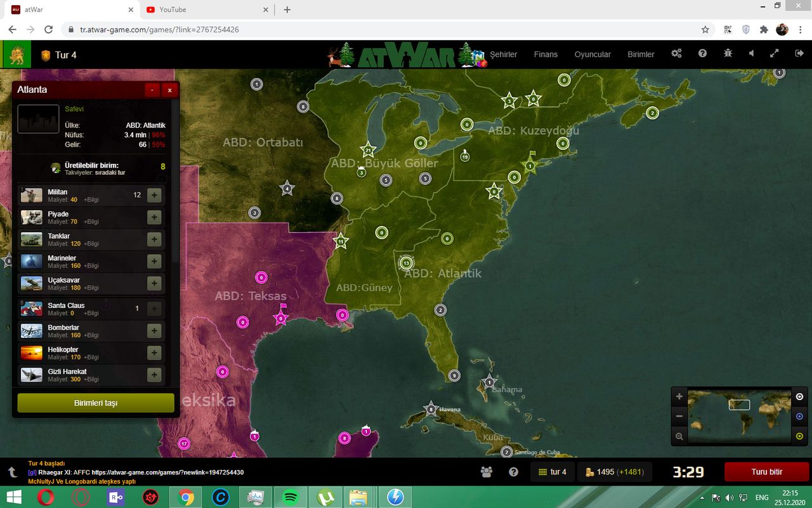This screenshot has height=508, width=812.
Task: Add a Tanklar unit
Action: [154, 239]
